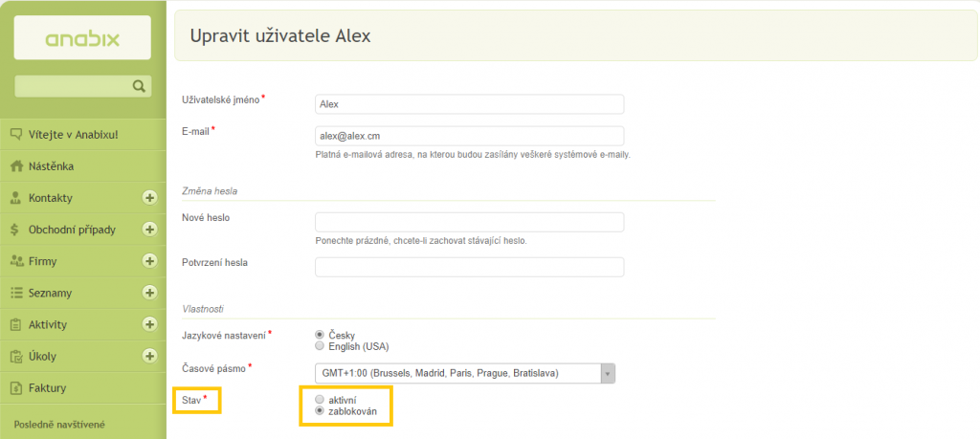This screenshot has width=980, height=439.
Task: Click the plus icon next to Seznamy
Action: point(149,293)
